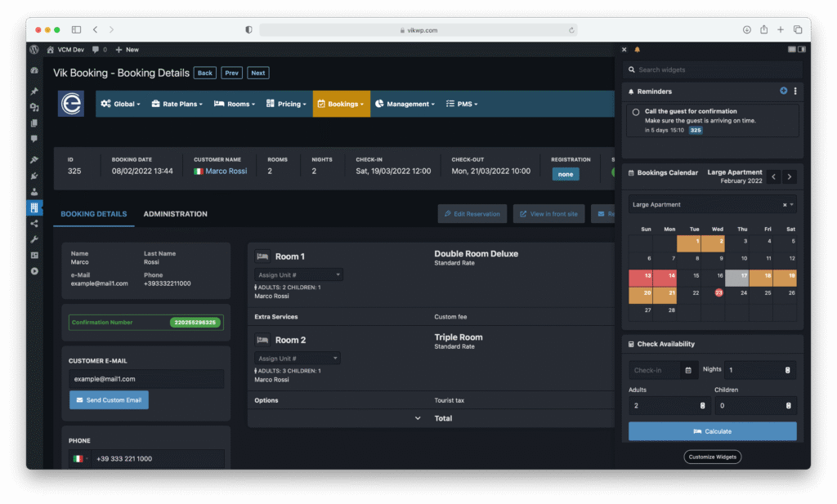Switch to the Administration tab

pos(175,214)
